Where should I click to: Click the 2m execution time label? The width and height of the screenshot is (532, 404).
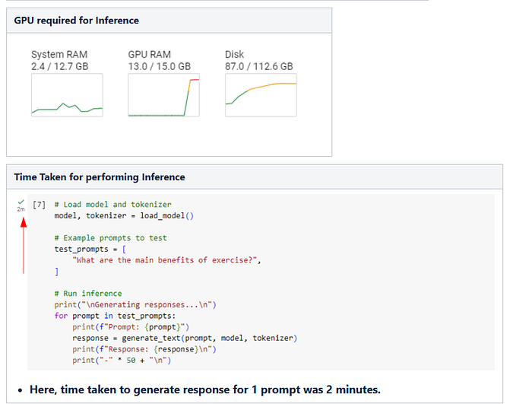click(21, 208)
